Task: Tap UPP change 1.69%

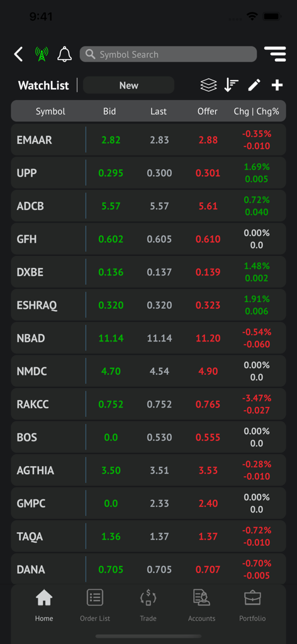Action: 257,167
